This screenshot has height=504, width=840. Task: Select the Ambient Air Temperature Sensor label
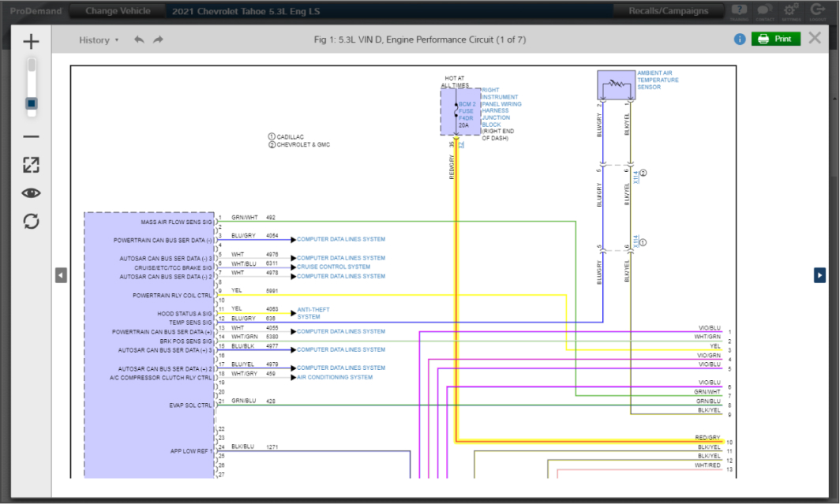[658, 80]
